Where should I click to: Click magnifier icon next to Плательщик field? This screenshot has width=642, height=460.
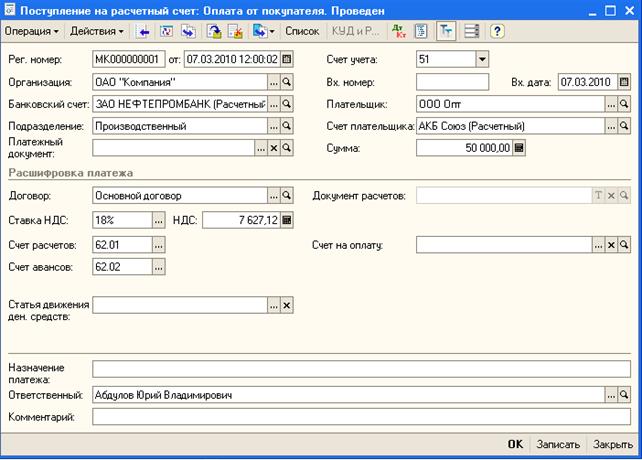click(625, 104)
